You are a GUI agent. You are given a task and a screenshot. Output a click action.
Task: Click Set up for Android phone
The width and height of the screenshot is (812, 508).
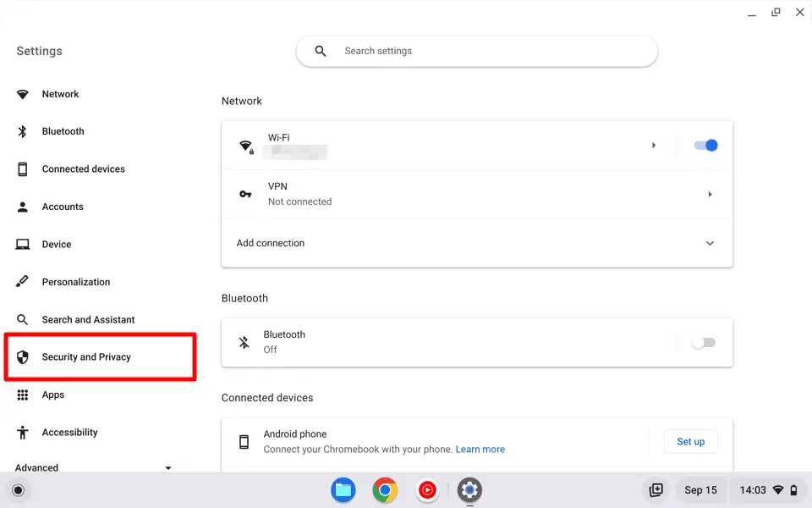[x=690, y=441]
